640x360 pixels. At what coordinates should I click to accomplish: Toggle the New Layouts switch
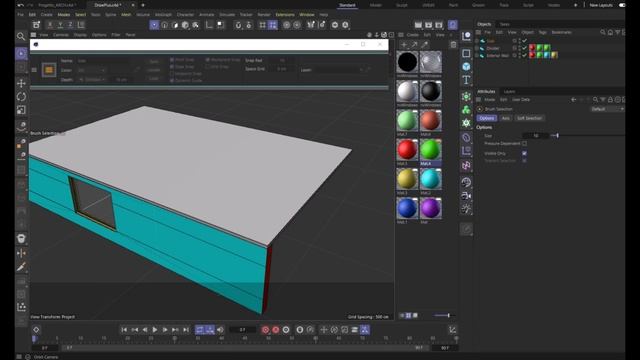[622, 5]
